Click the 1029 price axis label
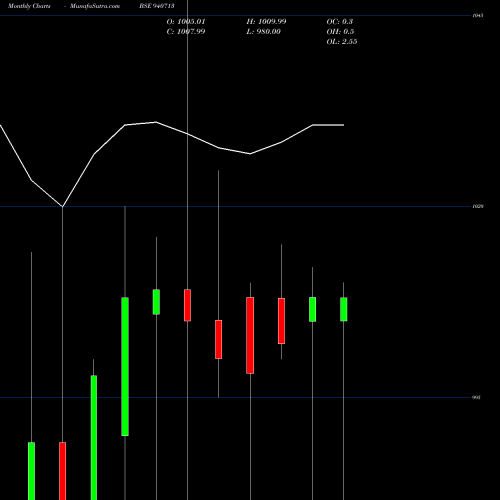 tap(478, 206)
